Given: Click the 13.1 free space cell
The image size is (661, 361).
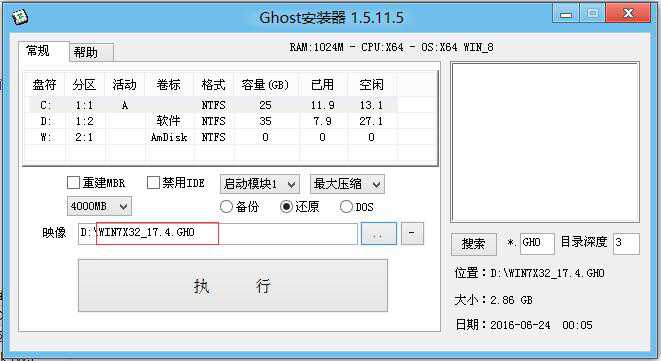Looking at the screenshot, I should click(x=371, y=105).
